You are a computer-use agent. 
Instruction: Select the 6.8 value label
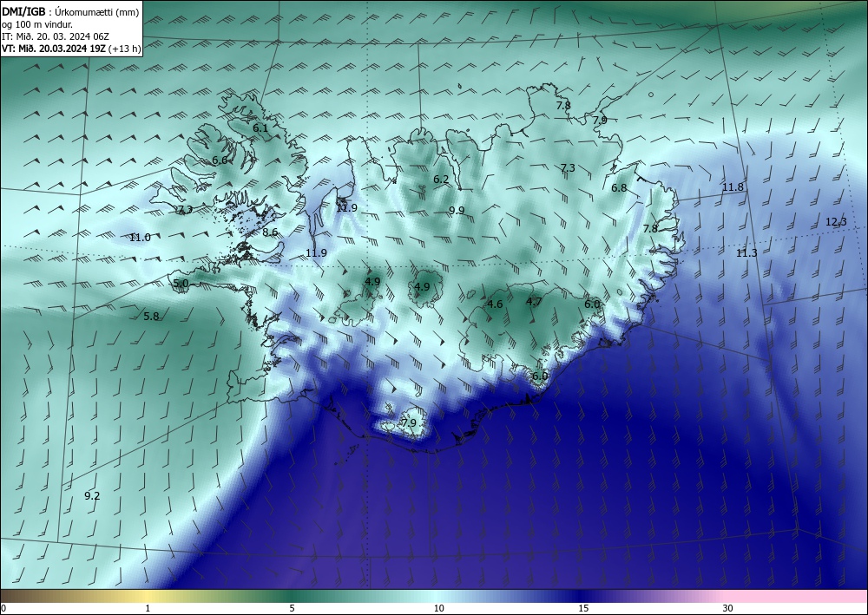point(619,188)
